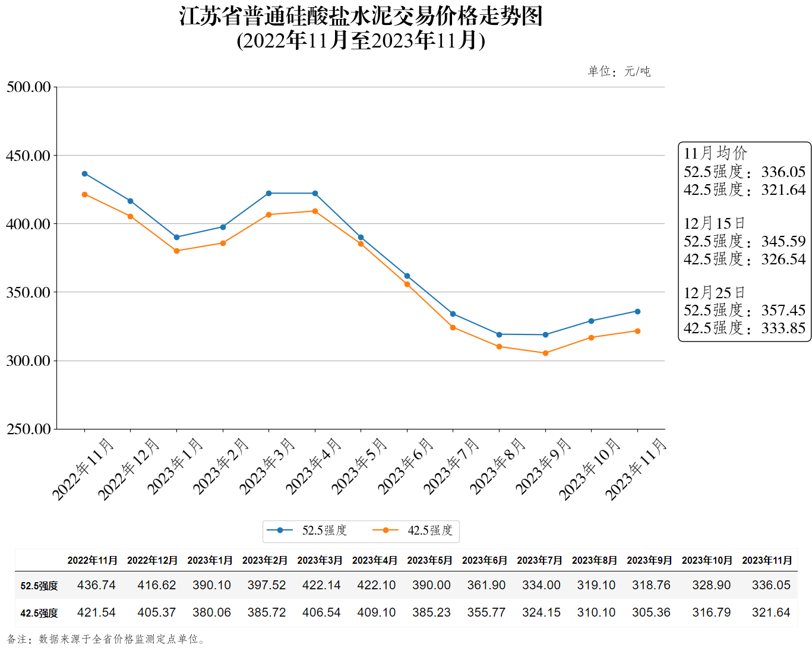Click the chart title 江苏省普通硅酸盐水泥交易价格走势图

click(361, 17)
